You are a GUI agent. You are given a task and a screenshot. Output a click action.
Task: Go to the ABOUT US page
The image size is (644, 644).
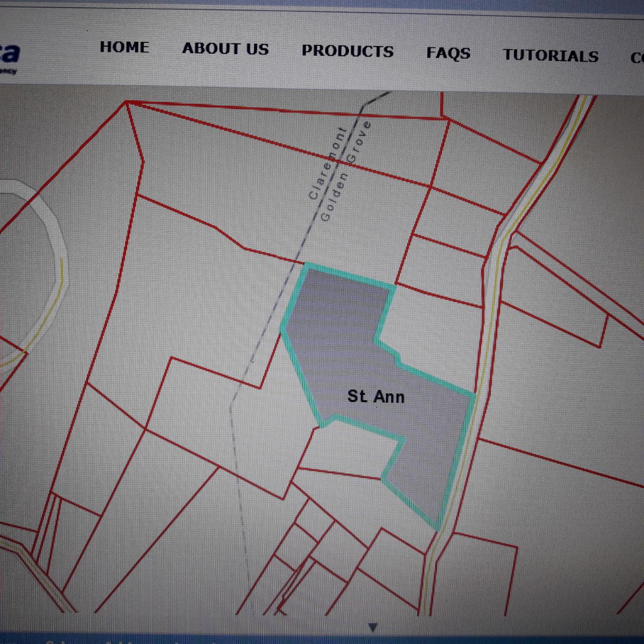coord(225,49)
